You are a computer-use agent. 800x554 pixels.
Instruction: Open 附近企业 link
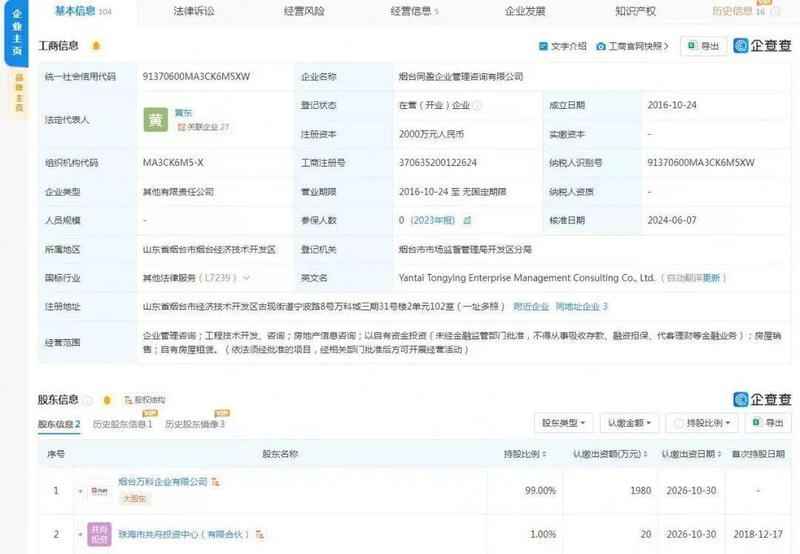[x=531, y=307]
